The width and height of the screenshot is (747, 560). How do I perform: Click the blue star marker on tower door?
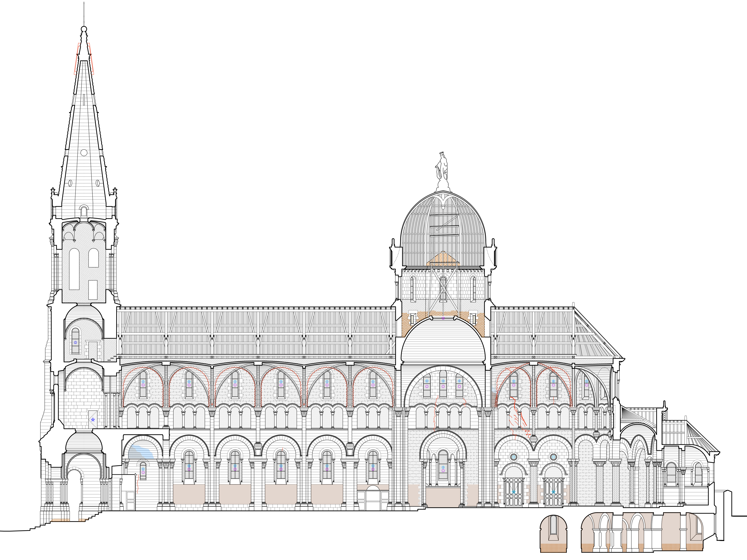[x=93, y=420]
